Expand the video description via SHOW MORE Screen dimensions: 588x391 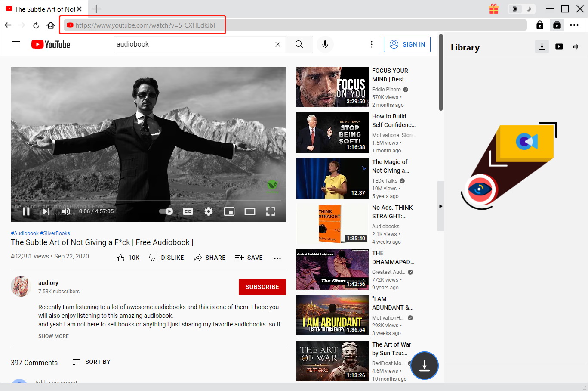53,336
